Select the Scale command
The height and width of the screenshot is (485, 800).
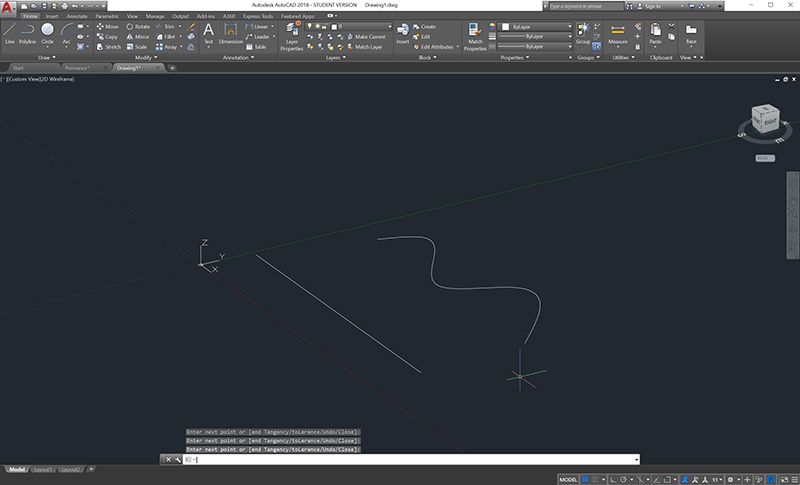[137, 47]
